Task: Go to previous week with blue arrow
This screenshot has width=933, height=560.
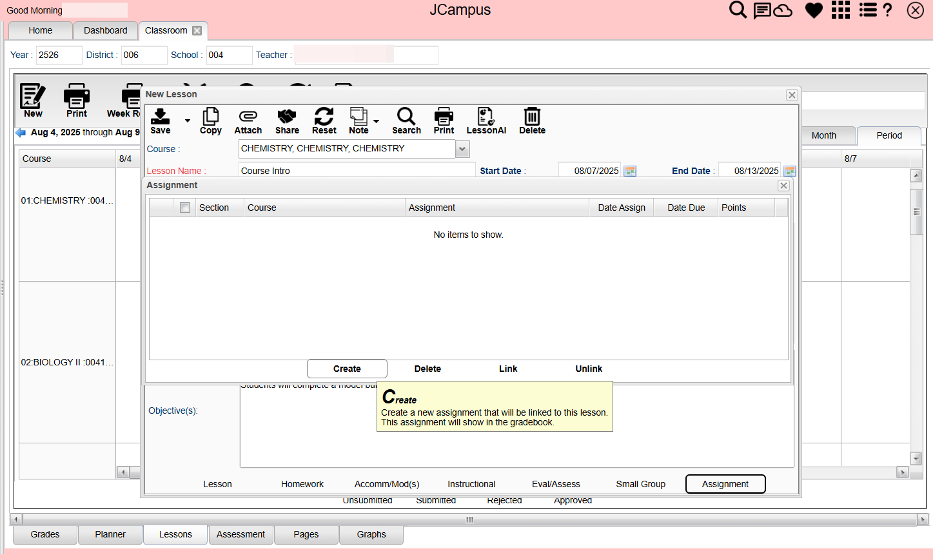Action: [21, 133]
